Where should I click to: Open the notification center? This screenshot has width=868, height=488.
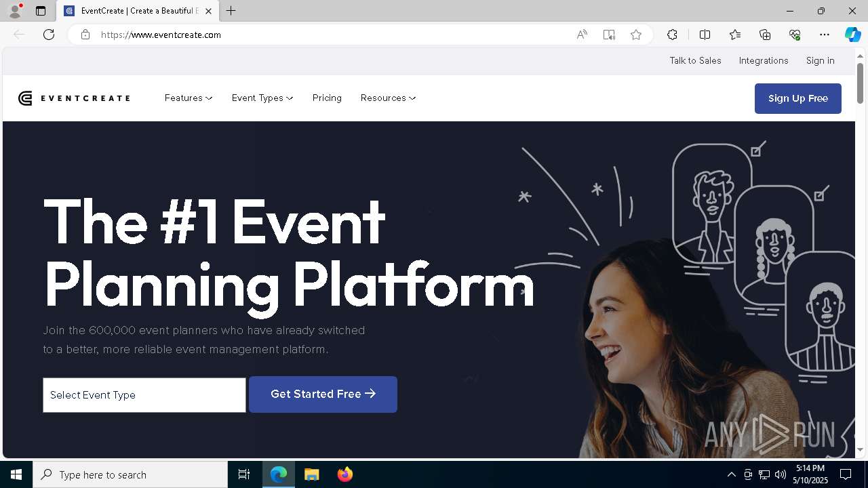[x=846, y=474]
